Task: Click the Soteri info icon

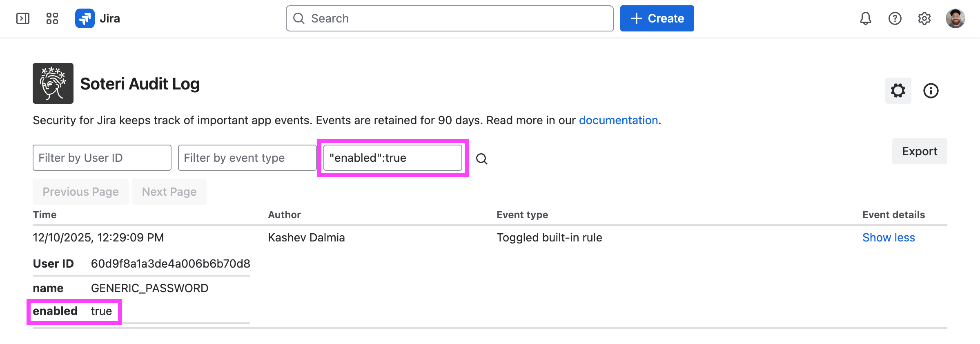Action: click(931, 90)
